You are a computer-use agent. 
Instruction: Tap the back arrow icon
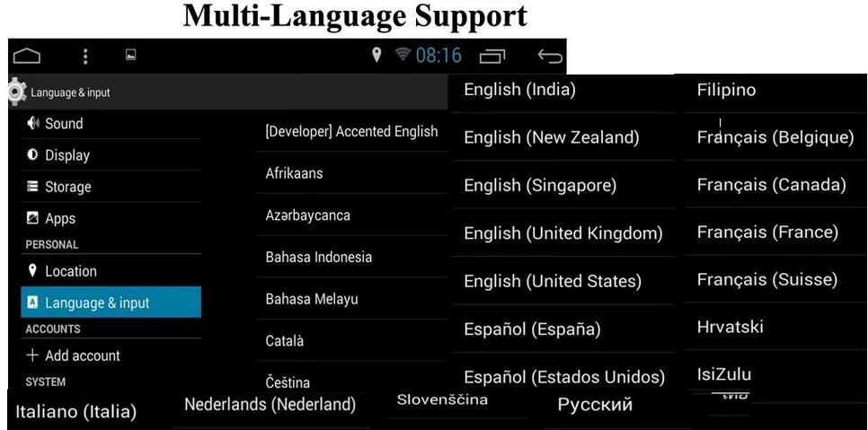point(550,56)
